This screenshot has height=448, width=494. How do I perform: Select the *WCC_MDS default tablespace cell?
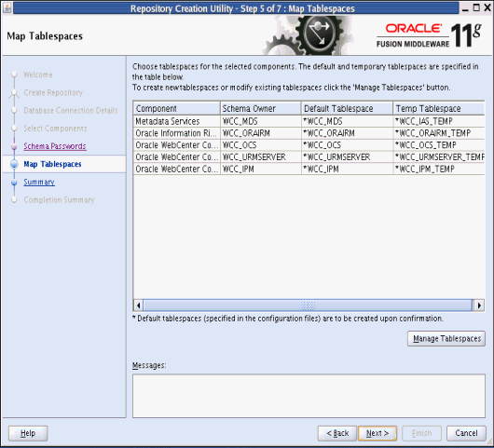coord(347,121)
